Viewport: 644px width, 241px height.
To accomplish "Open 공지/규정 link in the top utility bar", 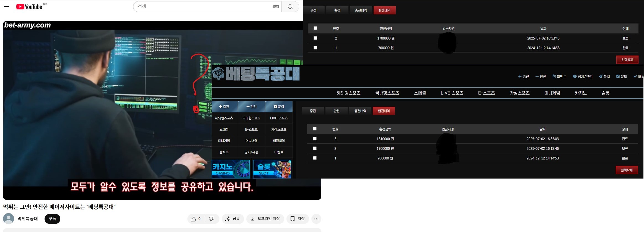I will (x=583, y=77).
